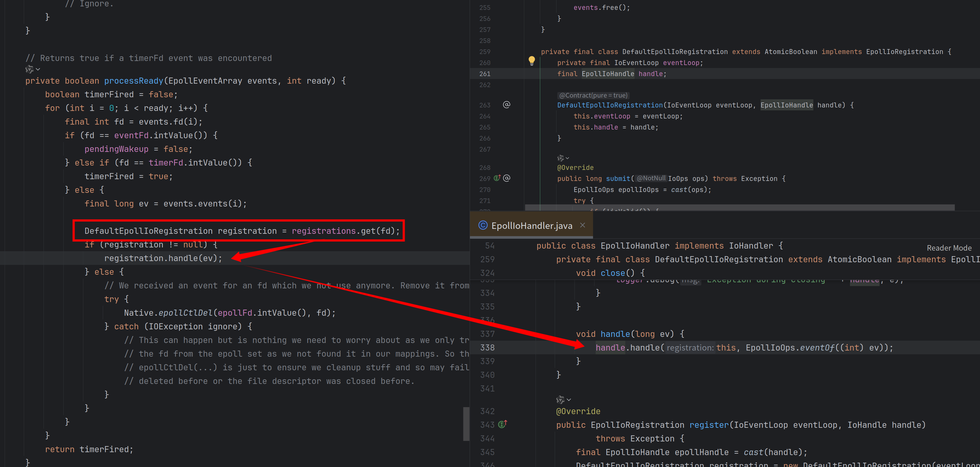This screenshot has height=467, width=980.
Task: Select the EpollIoHandler.java tab
Action: click(x=531, y=225)
